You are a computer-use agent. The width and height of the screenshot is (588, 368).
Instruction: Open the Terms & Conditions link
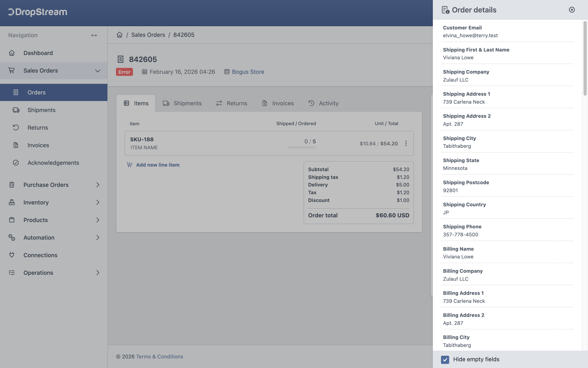[159, 357]
